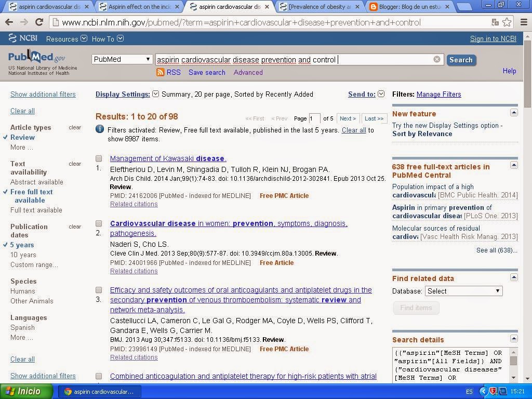The image size is (532, 399).
Task: Collapse the free full-text articles panel
Action: pos(514,165)
